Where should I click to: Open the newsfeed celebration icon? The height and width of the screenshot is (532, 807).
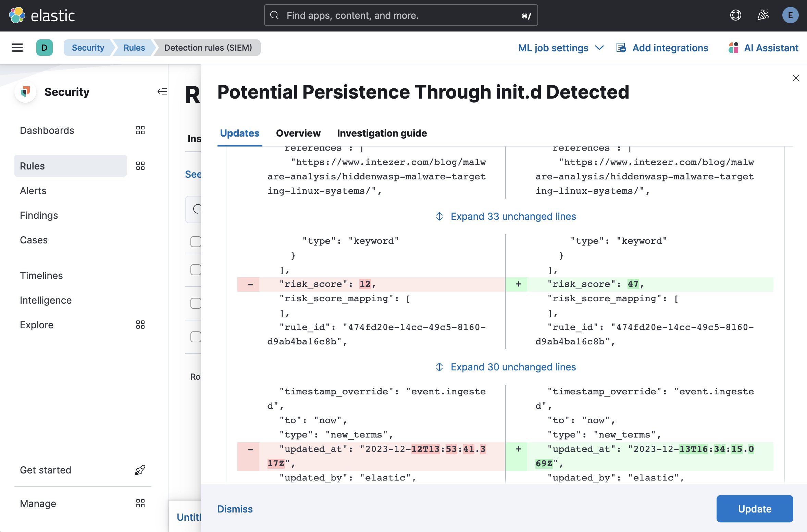[x=763, y=15]
